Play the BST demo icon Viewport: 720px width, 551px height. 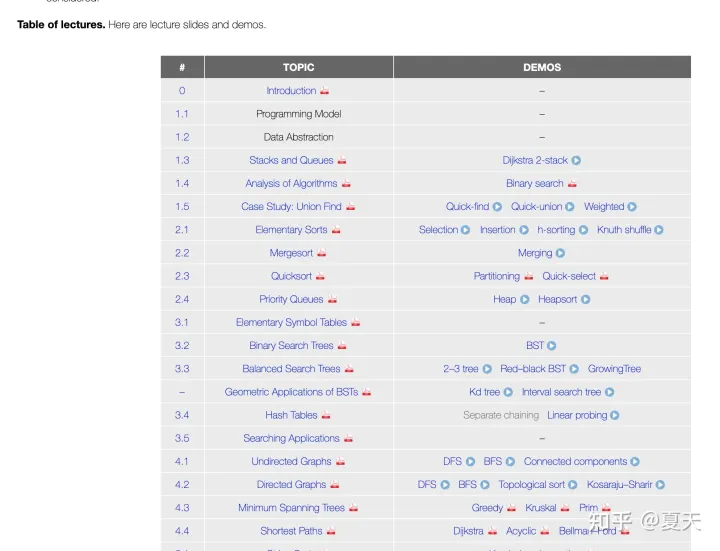pos(551,345)
